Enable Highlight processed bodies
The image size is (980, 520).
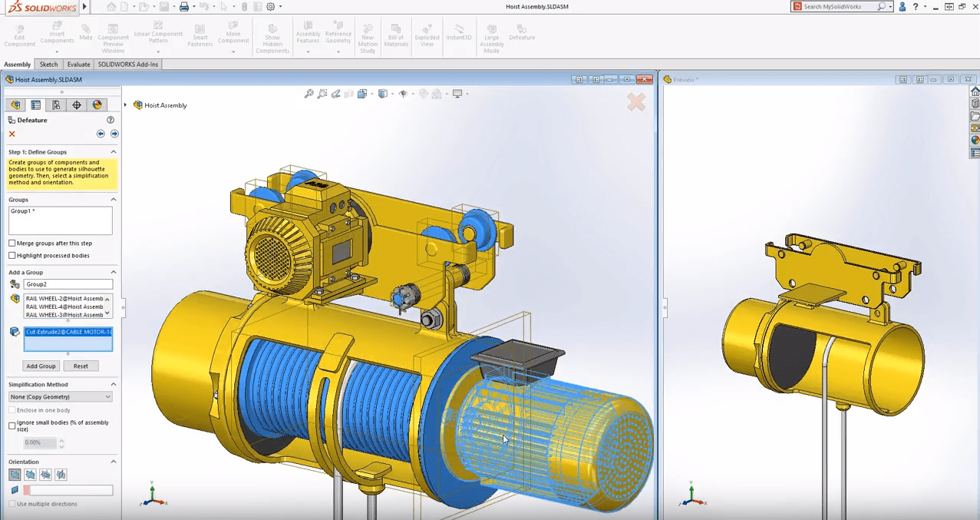12,256
